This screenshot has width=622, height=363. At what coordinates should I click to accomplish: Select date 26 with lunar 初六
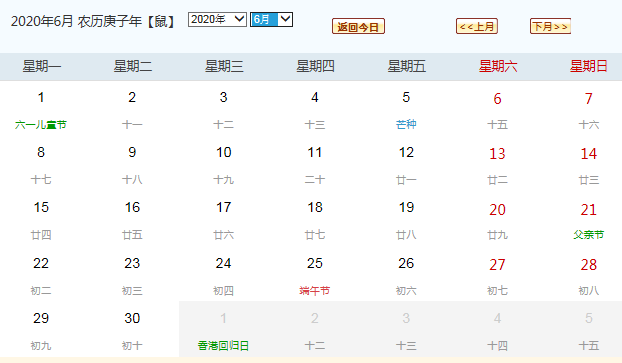pos(406,276)
